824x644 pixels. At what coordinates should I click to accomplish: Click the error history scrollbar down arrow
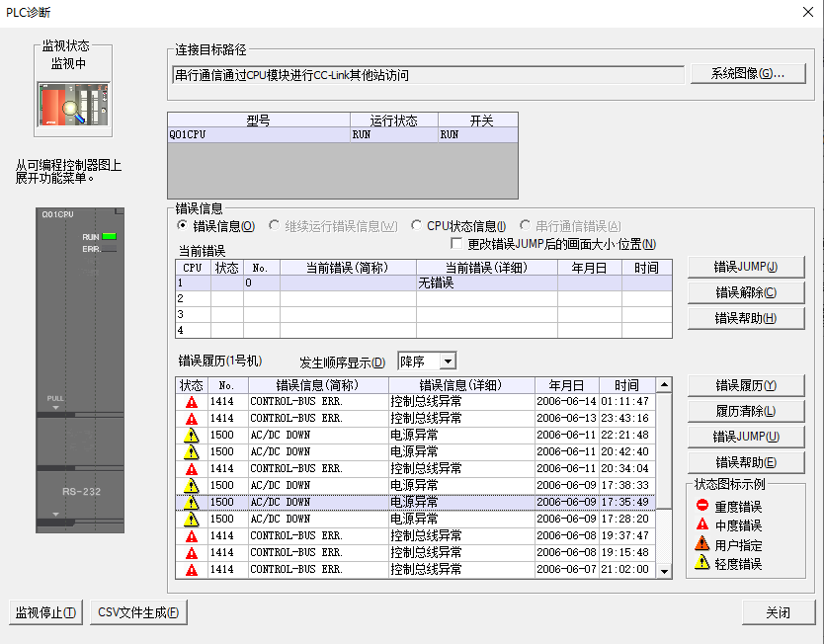(x=665, y=571)
